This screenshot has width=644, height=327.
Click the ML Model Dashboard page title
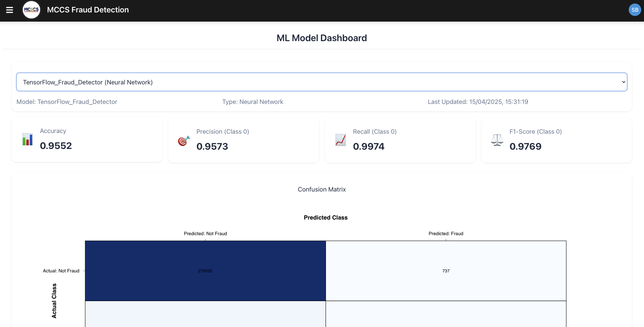[322, 38]
